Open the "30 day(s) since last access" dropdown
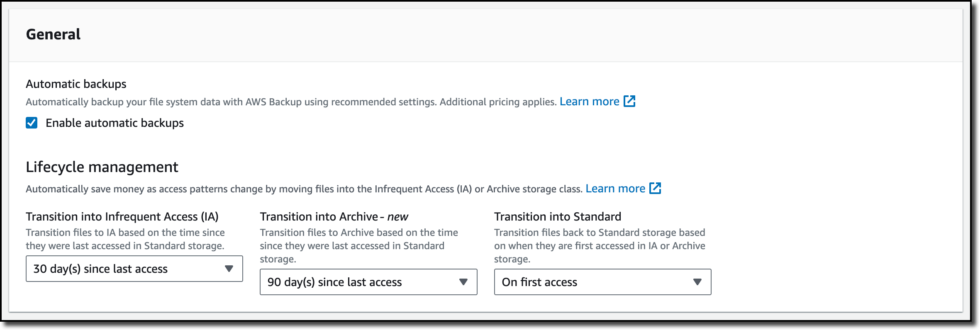980x330 pixels. coord(124,269)
